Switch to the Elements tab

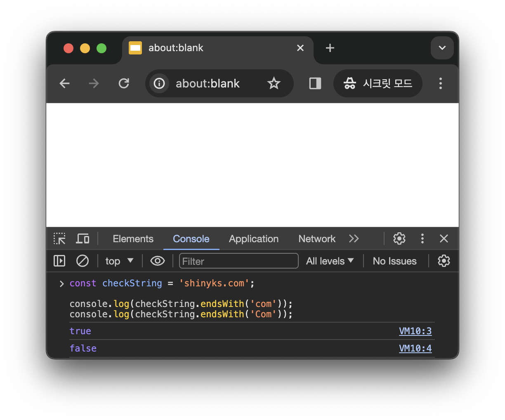click(x=133, y=239)
